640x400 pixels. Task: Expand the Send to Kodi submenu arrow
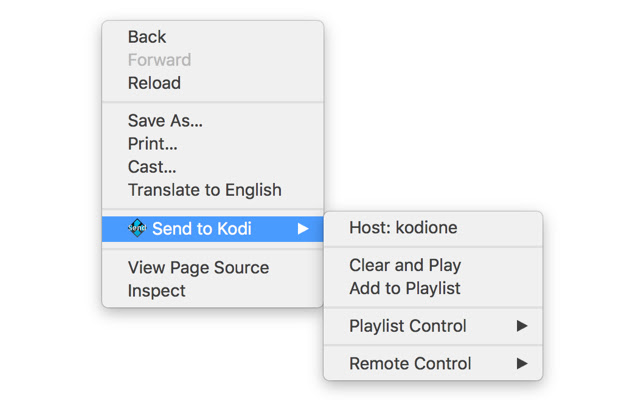point(303,229)
